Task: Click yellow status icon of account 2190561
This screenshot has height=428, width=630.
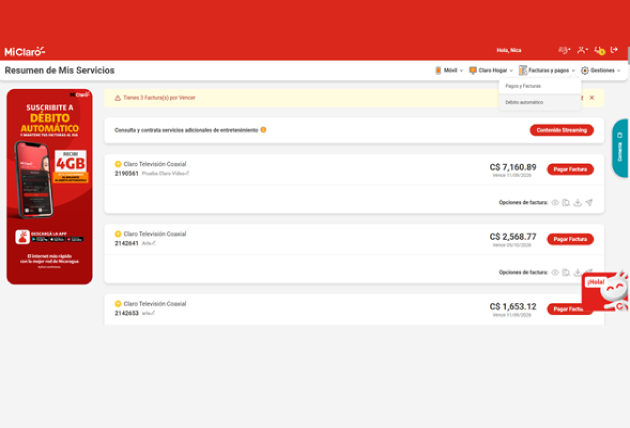Action: click(118, 164)
